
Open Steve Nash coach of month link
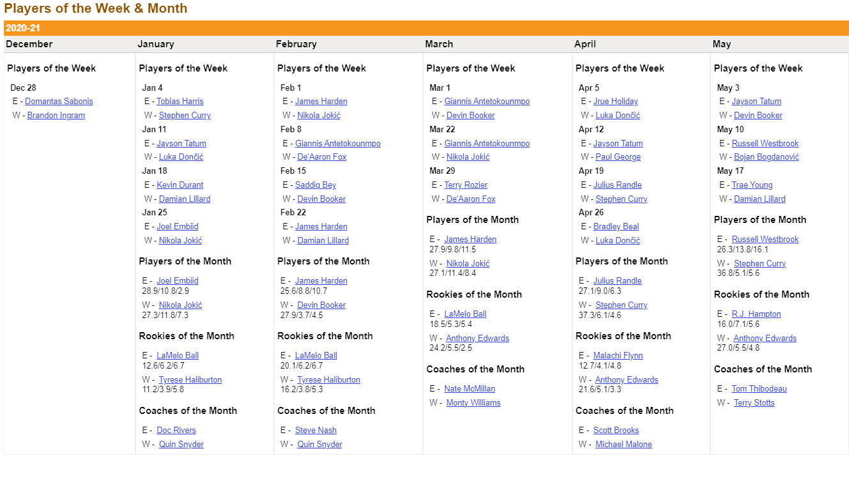316,431
